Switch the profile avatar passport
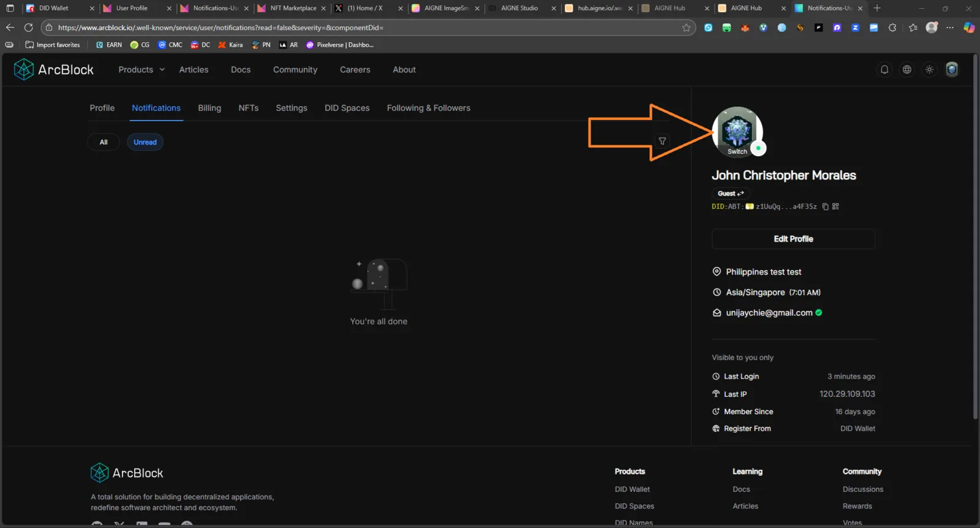The image size is (980, 528). 737,132
